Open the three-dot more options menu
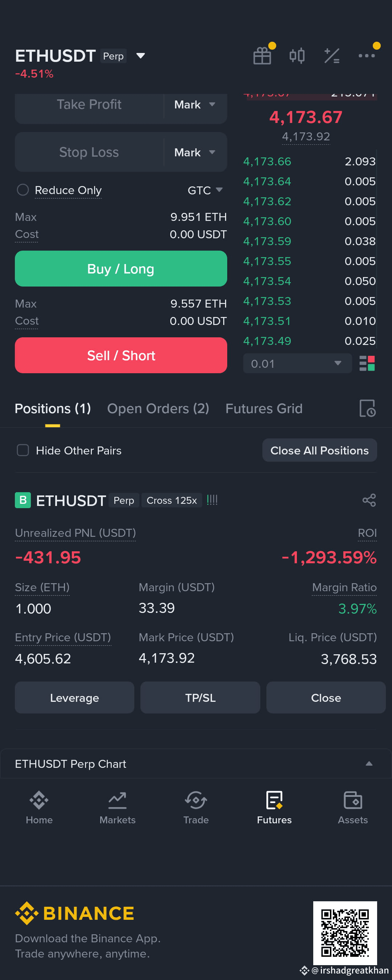Screen dimensions: 392x980 click(x=367, y=56)
